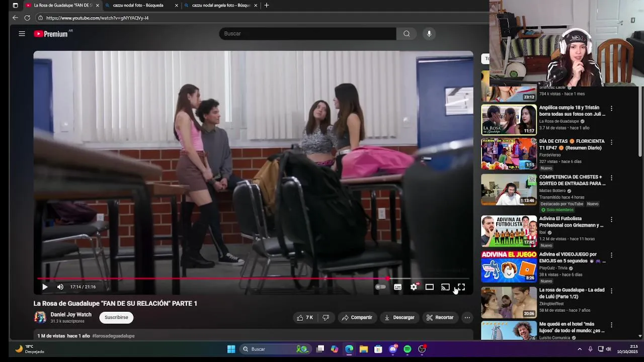
Task: Open options for Adivina El Futbolista video
Action: 611,220
